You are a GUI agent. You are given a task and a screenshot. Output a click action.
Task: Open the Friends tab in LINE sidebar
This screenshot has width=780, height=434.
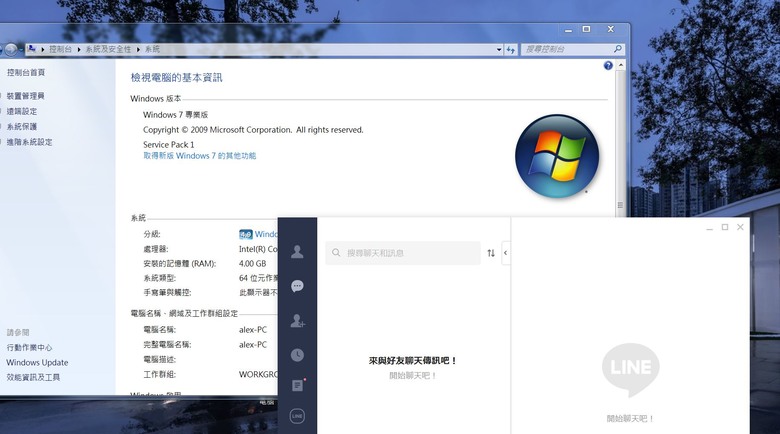click(x=297, y=252)
